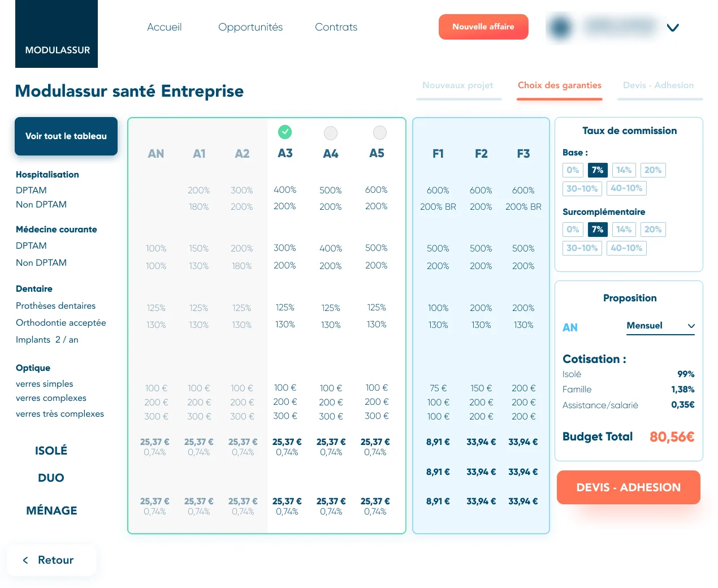Click the MÉNAGE row label

[x=51, y=511]
